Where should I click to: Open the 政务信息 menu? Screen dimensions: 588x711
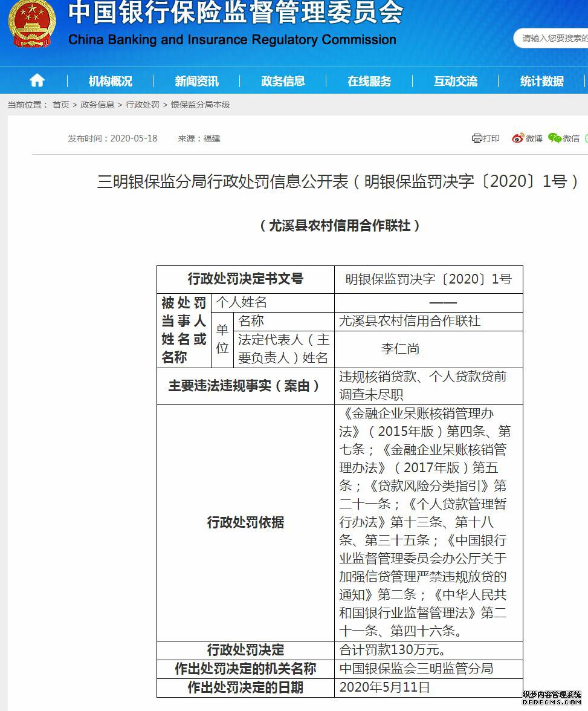click(x=283, y=81)
